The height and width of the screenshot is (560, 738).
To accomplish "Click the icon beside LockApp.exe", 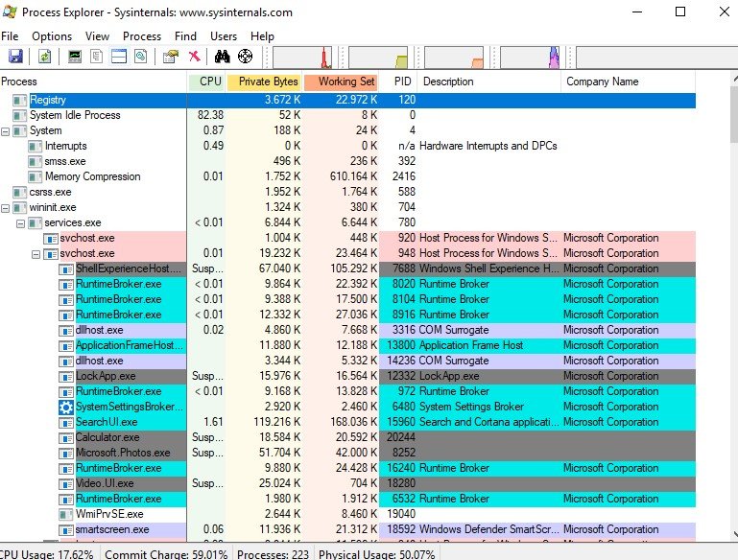I will tap(66, 376).
